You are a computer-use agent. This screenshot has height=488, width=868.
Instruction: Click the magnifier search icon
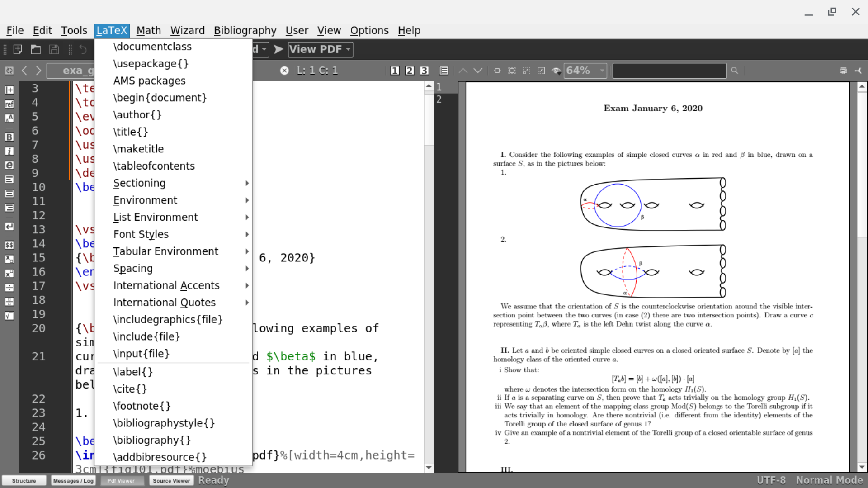coord(735,71)
